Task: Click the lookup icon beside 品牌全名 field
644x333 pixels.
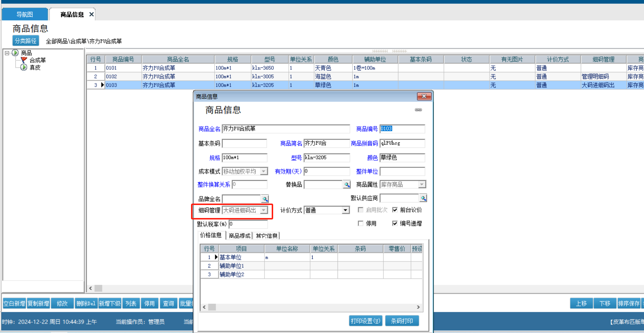Action: click(x=265, y=199)
